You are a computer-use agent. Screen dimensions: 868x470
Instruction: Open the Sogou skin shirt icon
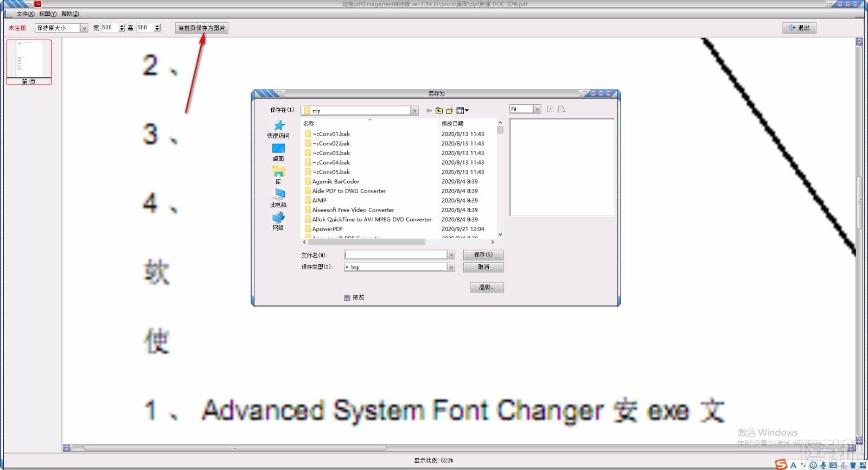click(852, 466)
